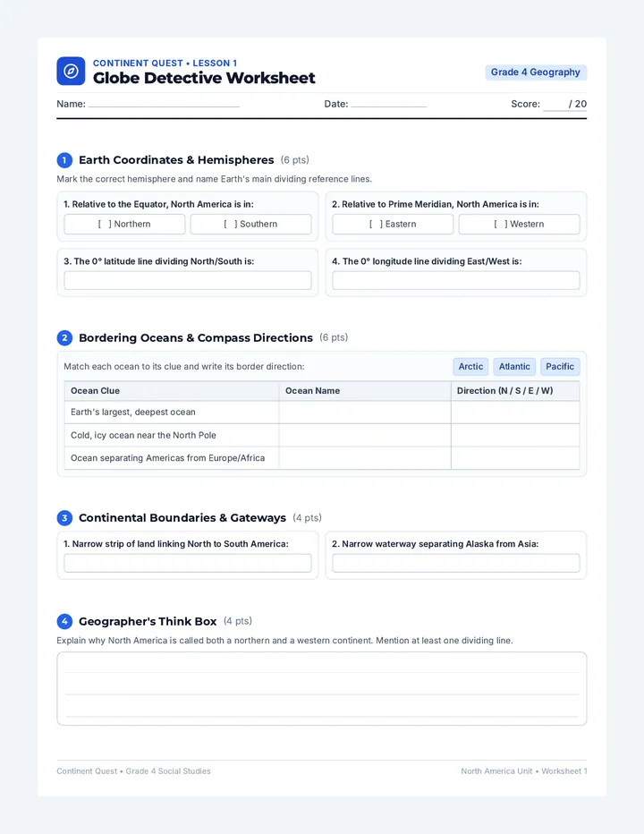Viewport: 644px width, 834px height.
Task: Click Ocean Name cell for largest, deepest ocean
Action: coord(365,413)
